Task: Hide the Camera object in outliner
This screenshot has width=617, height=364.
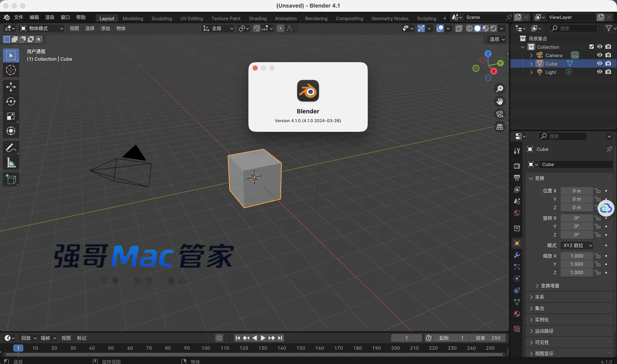Action: tap(600, 55)
